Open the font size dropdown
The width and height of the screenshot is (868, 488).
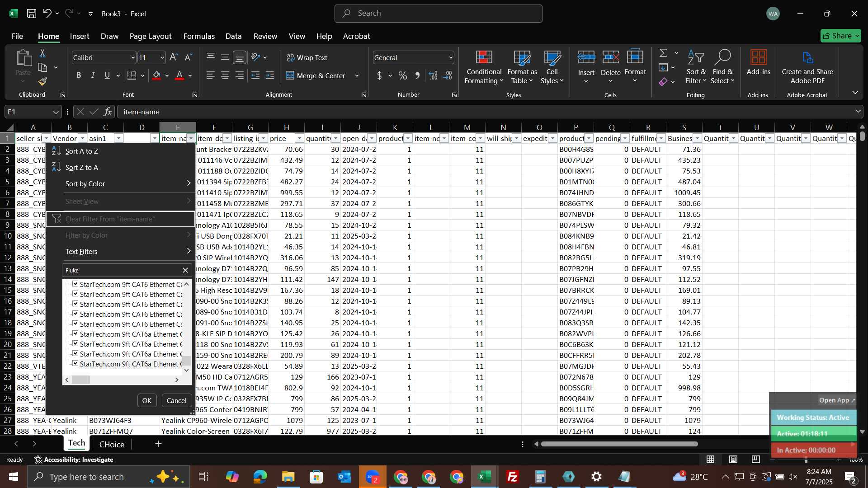(x=162, y=58)
